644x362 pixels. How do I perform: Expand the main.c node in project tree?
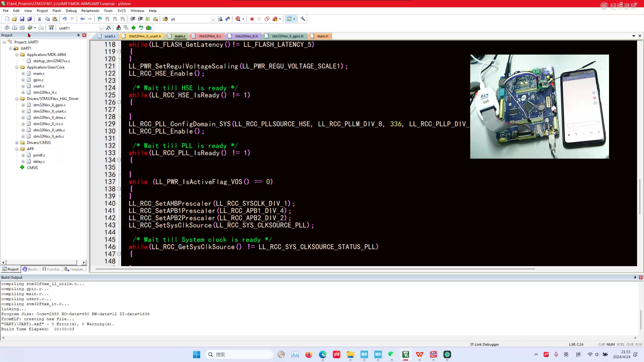point(23,74)
